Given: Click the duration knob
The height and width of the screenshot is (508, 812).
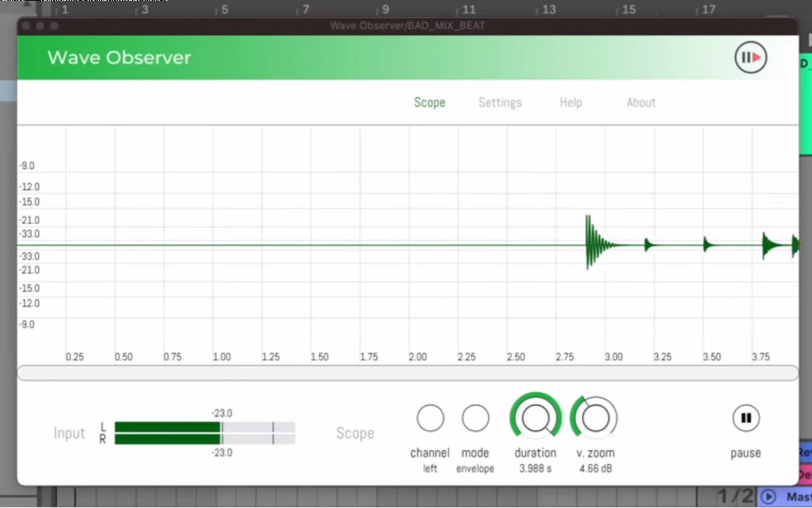Looking at the screenshot, I should (535, 417).
